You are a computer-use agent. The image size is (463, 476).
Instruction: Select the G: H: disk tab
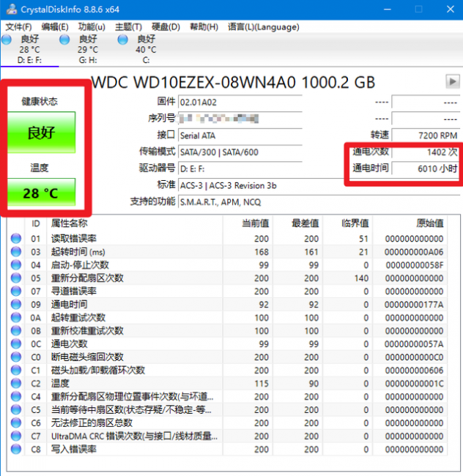click(88, 49)
